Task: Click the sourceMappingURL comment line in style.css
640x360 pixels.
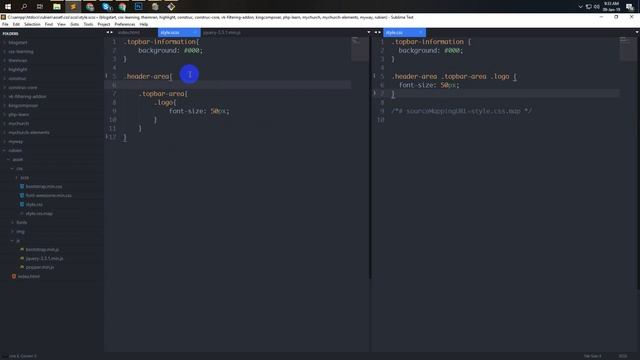Action: coord(461,111)
